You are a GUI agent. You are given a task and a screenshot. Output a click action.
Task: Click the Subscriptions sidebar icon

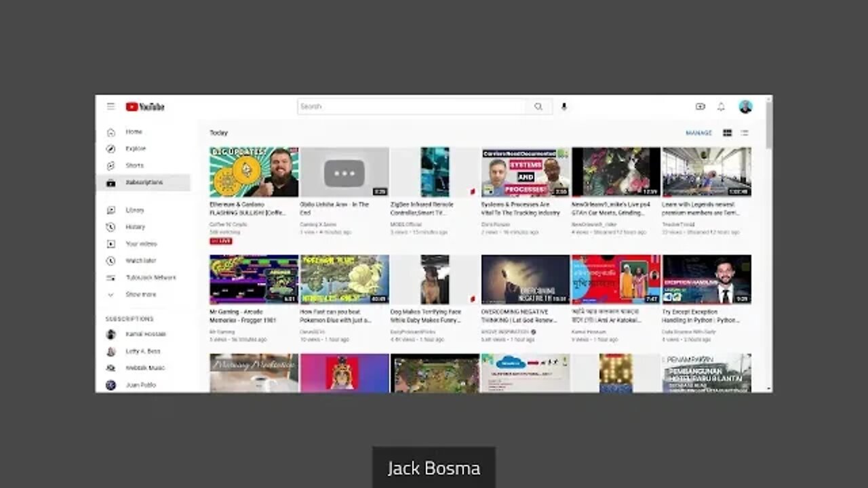click(111, 183)
